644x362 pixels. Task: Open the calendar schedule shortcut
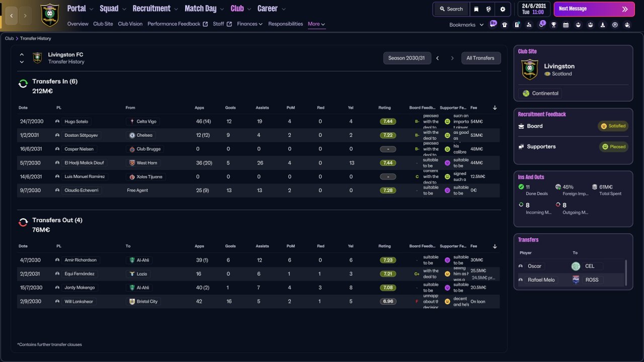coord(566,25)
